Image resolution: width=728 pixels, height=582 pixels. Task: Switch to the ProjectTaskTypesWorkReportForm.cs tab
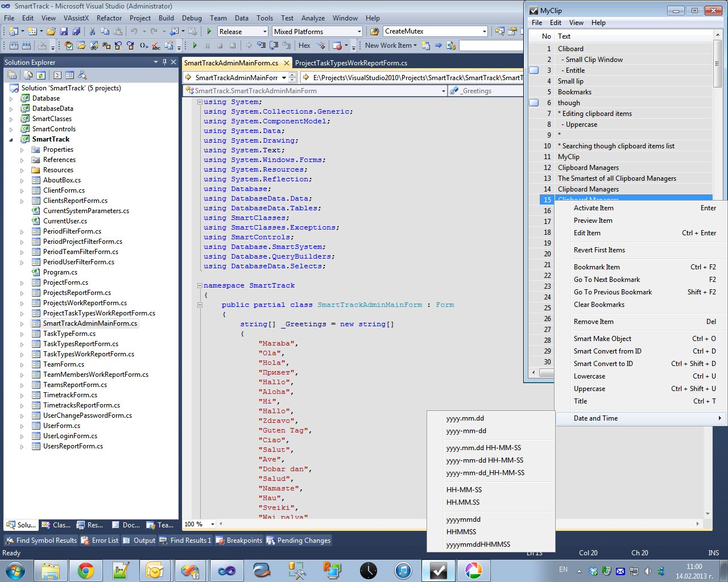click(x=351, y=63)
